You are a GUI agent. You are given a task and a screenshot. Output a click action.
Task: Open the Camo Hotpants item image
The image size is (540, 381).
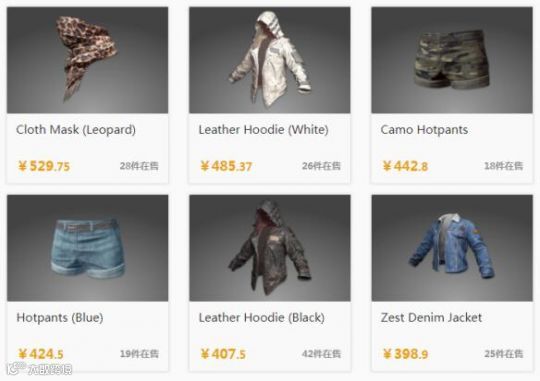[452, 60]
